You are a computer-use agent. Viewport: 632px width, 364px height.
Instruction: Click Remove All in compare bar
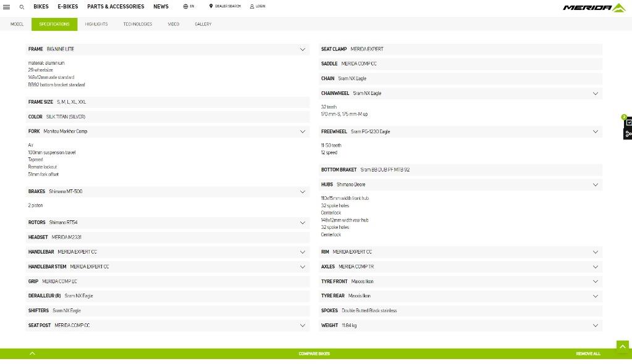(x=588, y=354)
